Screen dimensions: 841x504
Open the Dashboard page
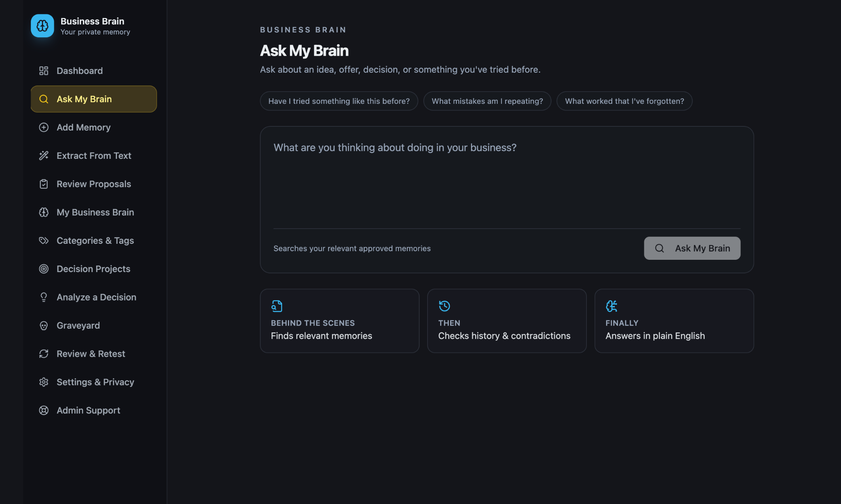(94, 71)
